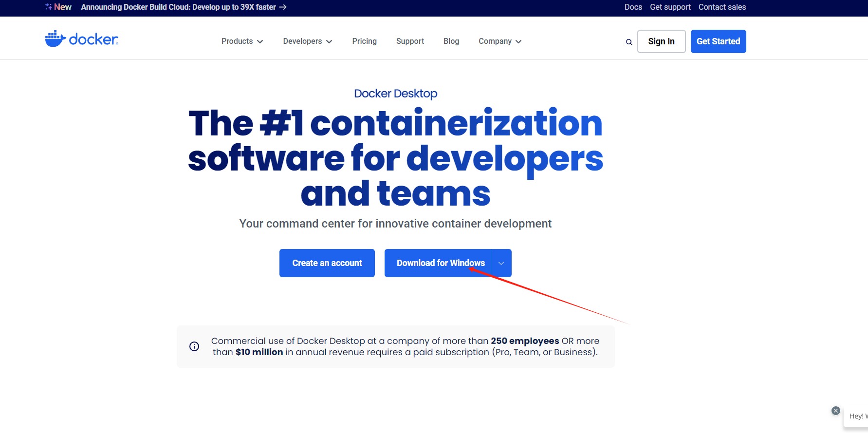Open the Docs link
Viewport: 868px width, 437px height.
coord(633,7)
